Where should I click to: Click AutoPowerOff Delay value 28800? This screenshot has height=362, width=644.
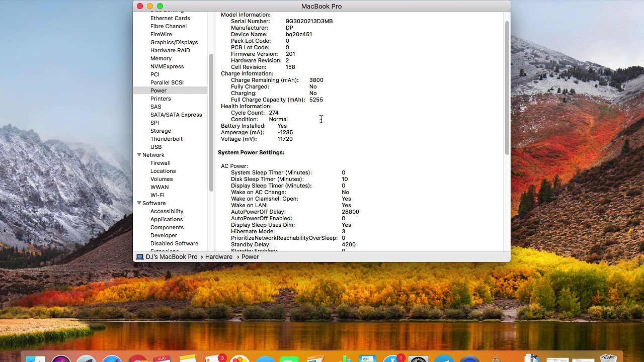point(350,212)
